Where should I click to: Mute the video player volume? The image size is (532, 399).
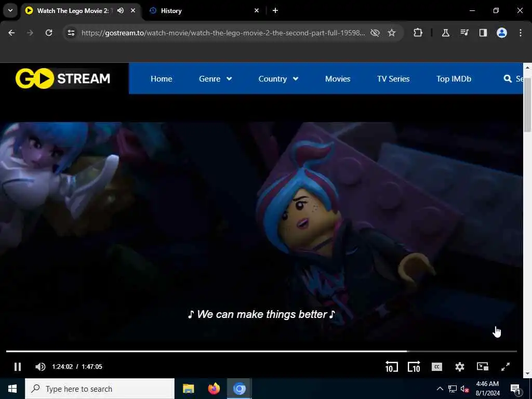tap(40, 367)
